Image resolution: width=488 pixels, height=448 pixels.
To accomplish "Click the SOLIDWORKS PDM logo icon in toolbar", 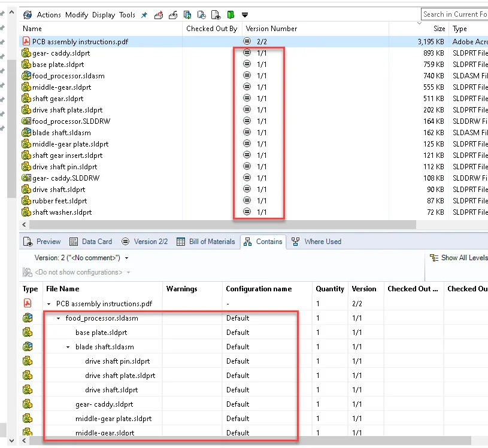I will click(x=28, y=14).
